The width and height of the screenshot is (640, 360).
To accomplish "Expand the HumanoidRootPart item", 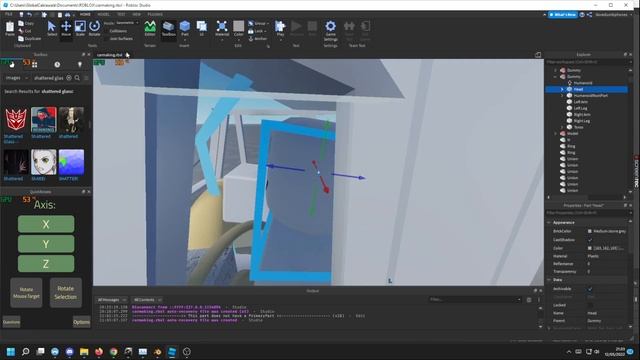I will pyautogui.click(x=562, y=96).
